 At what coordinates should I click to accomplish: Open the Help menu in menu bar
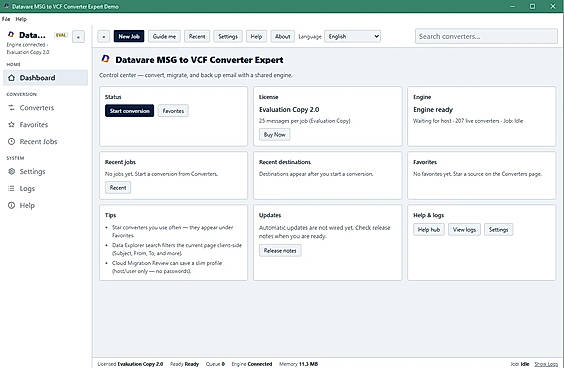point(21,19)
